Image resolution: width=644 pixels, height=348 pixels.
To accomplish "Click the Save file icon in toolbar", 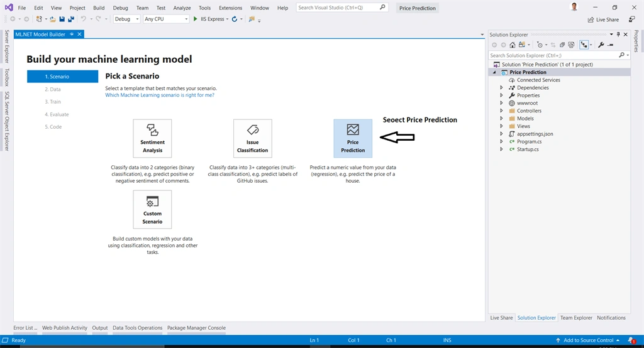I will point(62,19).
